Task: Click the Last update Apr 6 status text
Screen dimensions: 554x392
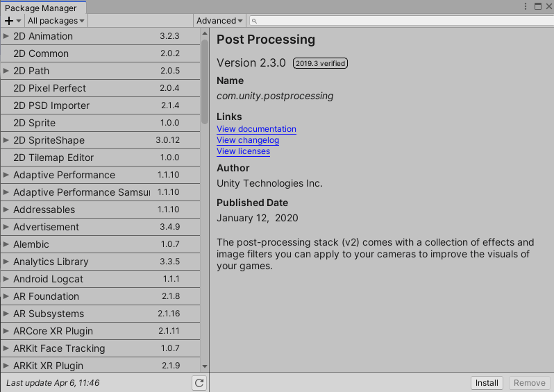Action: click(x=53, y=383)
